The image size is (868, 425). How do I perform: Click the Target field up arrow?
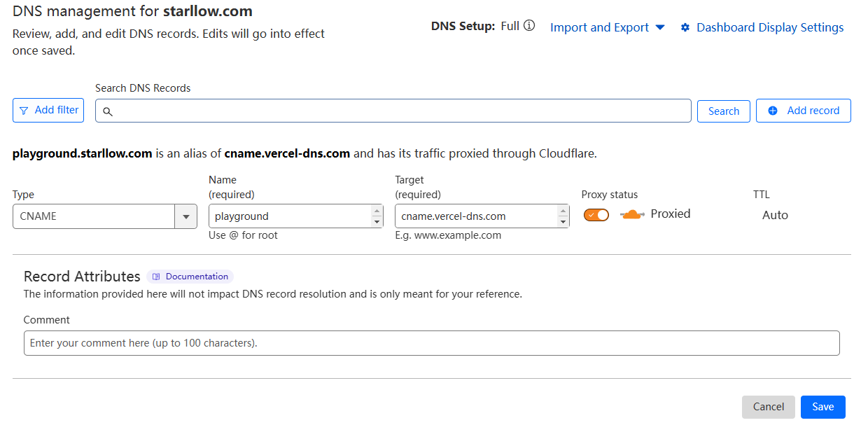(x=563, y=211)
